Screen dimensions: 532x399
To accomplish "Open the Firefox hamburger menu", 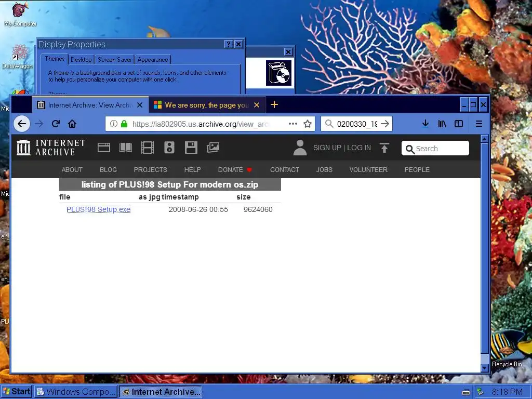I will coord(478,124).
